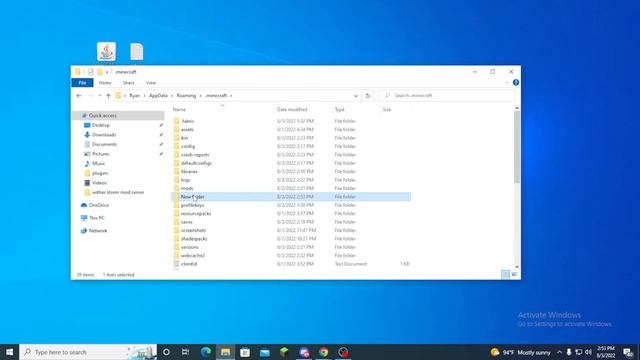640x360 pixels.
Task: Select the mods folder row
Action: click(291, 188)
